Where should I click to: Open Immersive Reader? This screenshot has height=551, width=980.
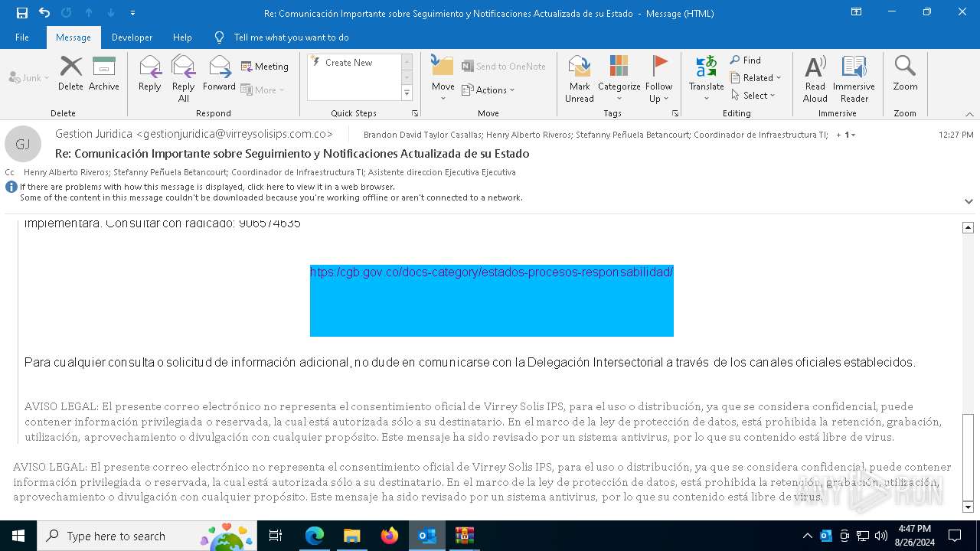pos(854,79)
